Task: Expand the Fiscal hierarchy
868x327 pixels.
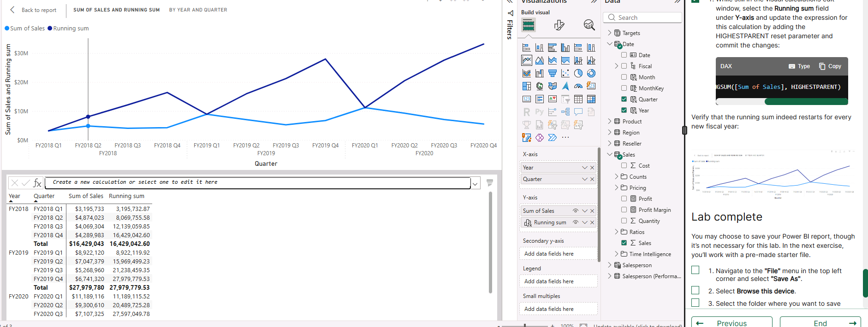Action: coord(617,66)
